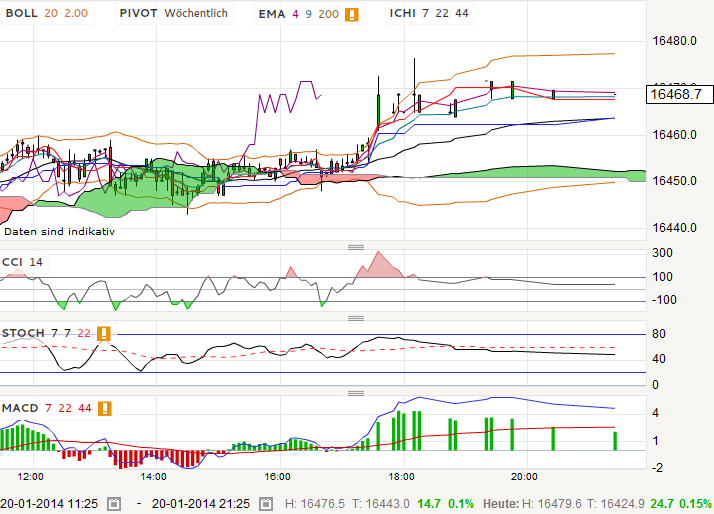Click the 16460.0 price axis label
This screenshot has height=514, width=714.
[674, 135]
